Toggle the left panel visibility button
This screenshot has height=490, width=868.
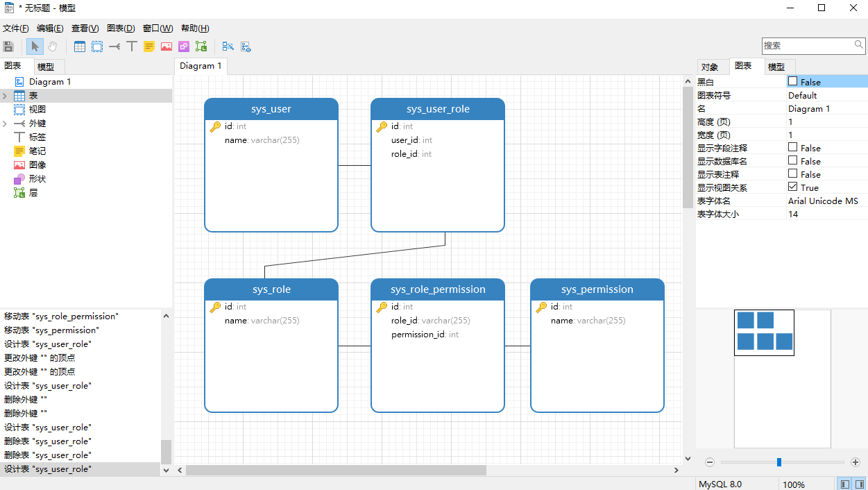[x=844, y=484]
